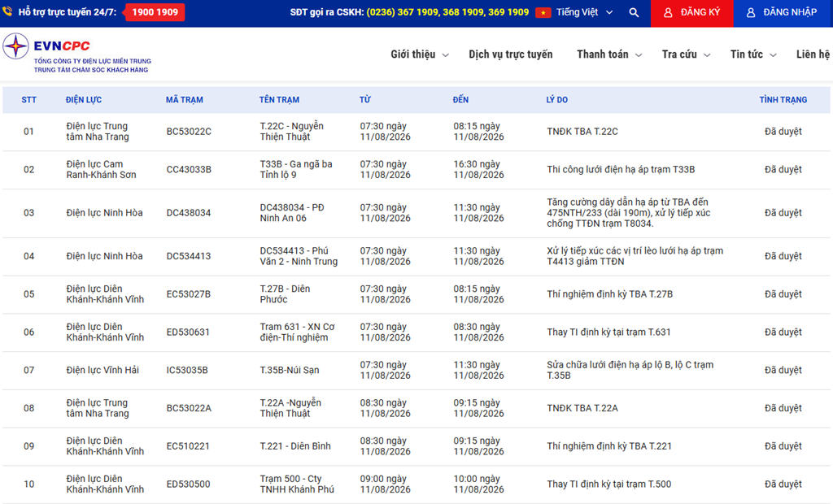Screen dimensions: 833x504
Task: Click the EVNCPC brand name text
Action: pos(62,46)
